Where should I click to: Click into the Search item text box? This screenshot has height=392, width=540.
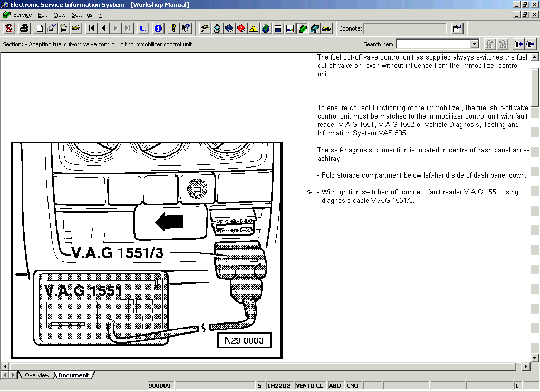[x=433, y=44]
